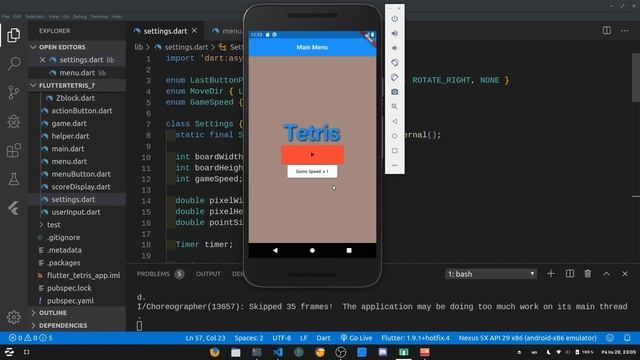Click the emulator rotate left button
This screenshot has width=640, height=360.
click(394, 63)
